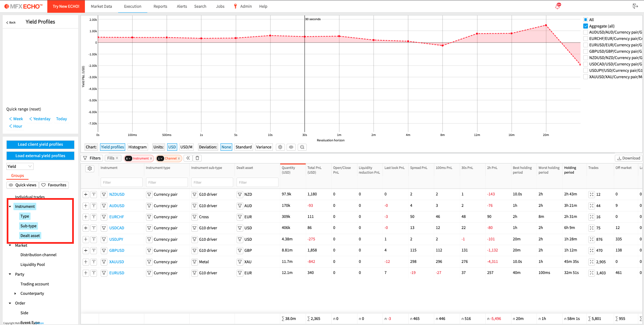Screen dimensions: 644x325
Task: Click the funnel beside GBP dealt asset
Action: click(x=240, y=250)
